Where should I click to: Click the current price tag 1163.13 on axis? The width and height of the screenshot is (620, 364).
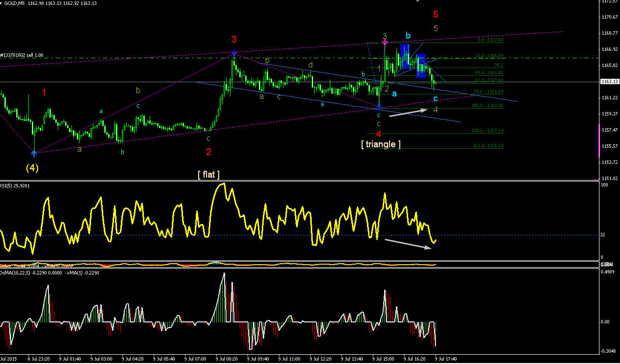tap(609, 82)
